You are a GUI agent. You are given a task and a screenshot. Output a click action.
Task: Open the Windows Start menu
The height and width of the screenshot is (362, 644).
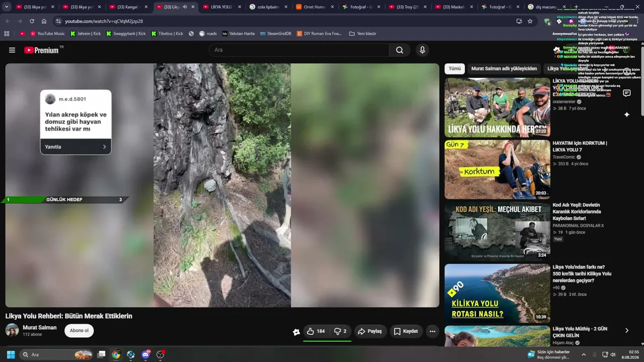(x=11, y=354)
